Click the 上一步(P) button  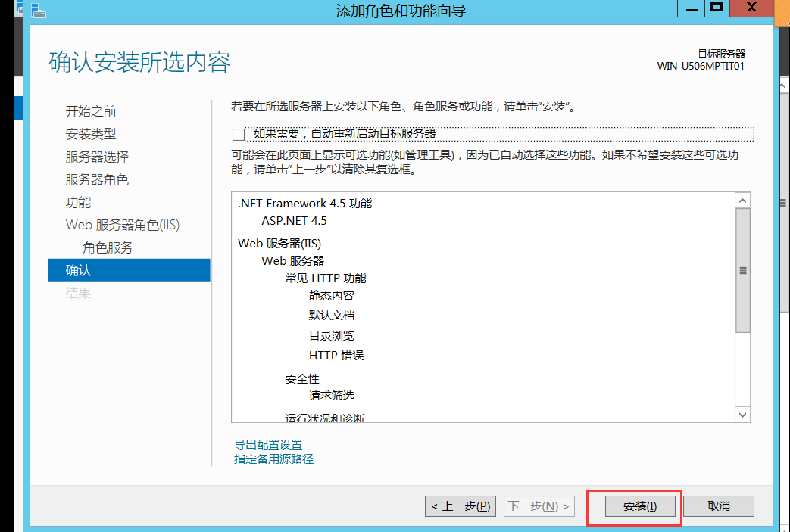(460, 506)
